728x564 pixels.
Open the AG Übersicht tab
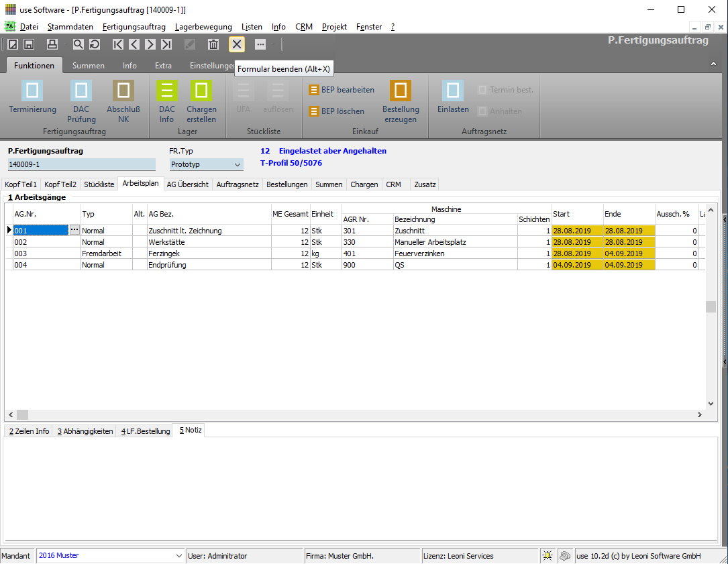tap(188, 184)
